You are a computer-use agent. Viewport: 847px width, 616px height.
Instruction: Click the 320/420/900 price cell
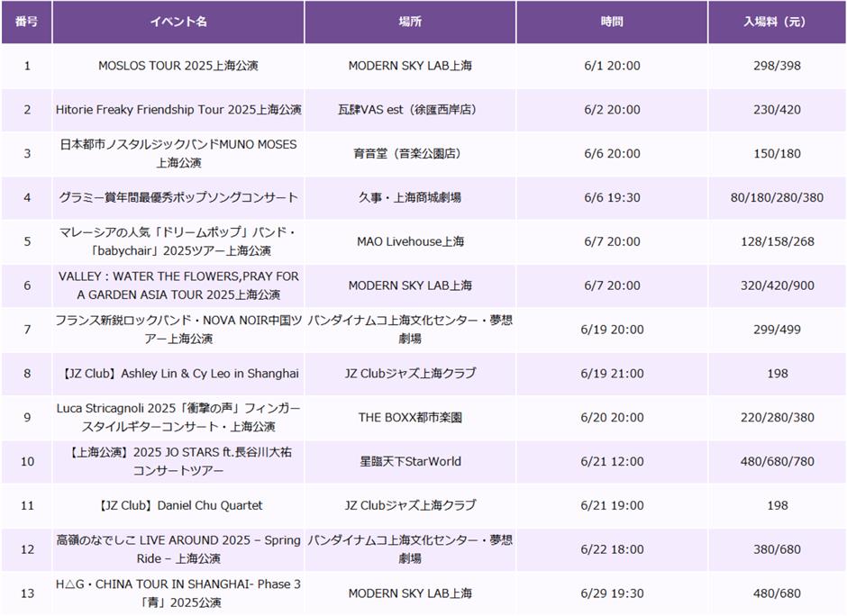tap(777, 285)
